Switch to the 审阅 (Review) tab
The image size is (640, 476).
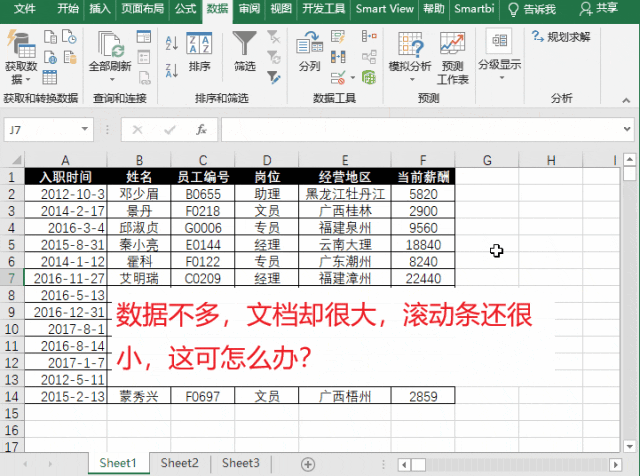pyautogui.click(x=249, y=9)
